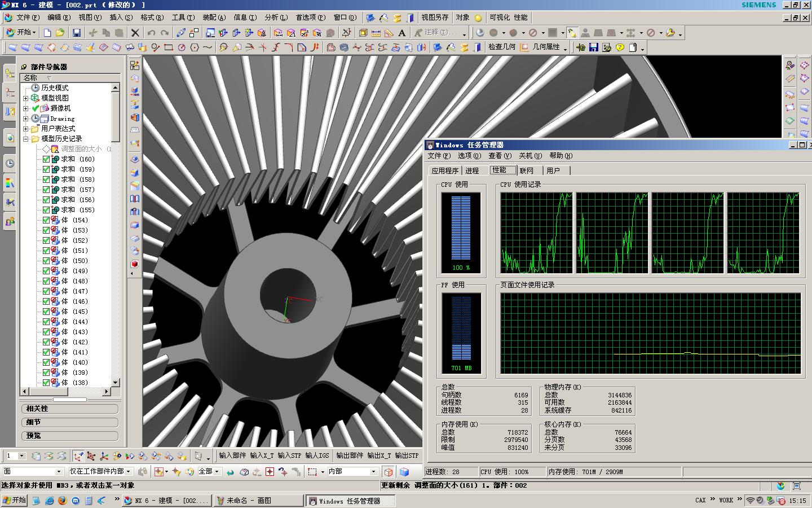Open Firefox from the quick launch bar

coord(62,501)
